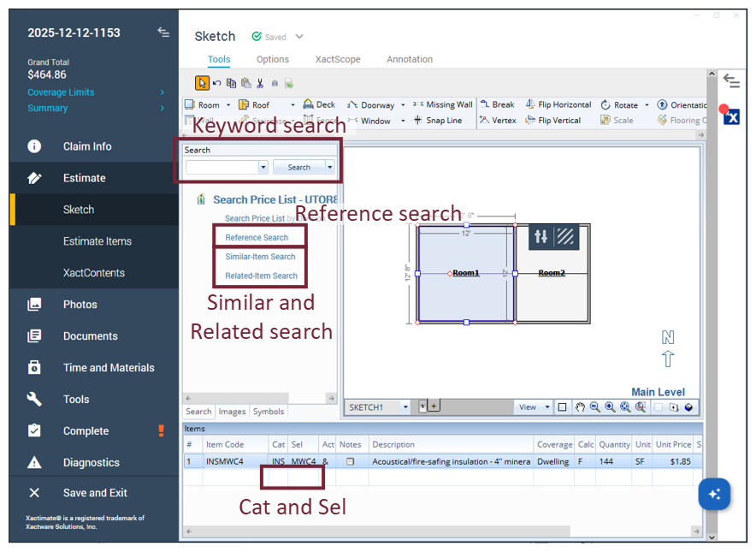Click the square outline view icon
The image size is (756, 552).
(x=562, y=407)
